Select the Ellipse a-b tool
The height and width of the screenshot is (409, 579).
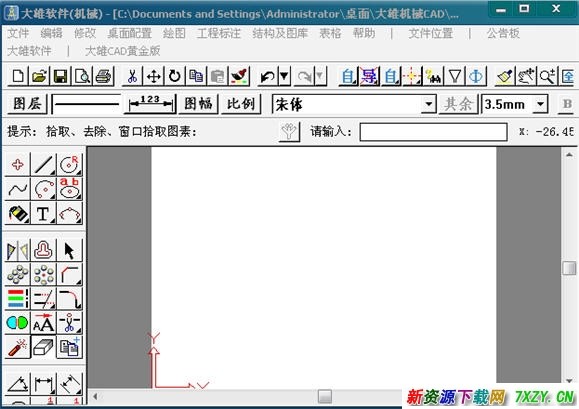click(x=69, y=189)
